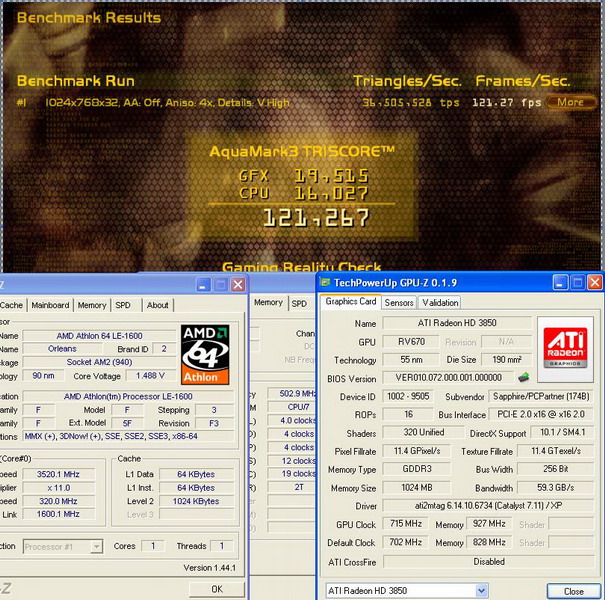The width and height of the screenshot is (605, 600).
Task: Click the ATI Radeon logo in GPU-Z
Action: point(565,348)
